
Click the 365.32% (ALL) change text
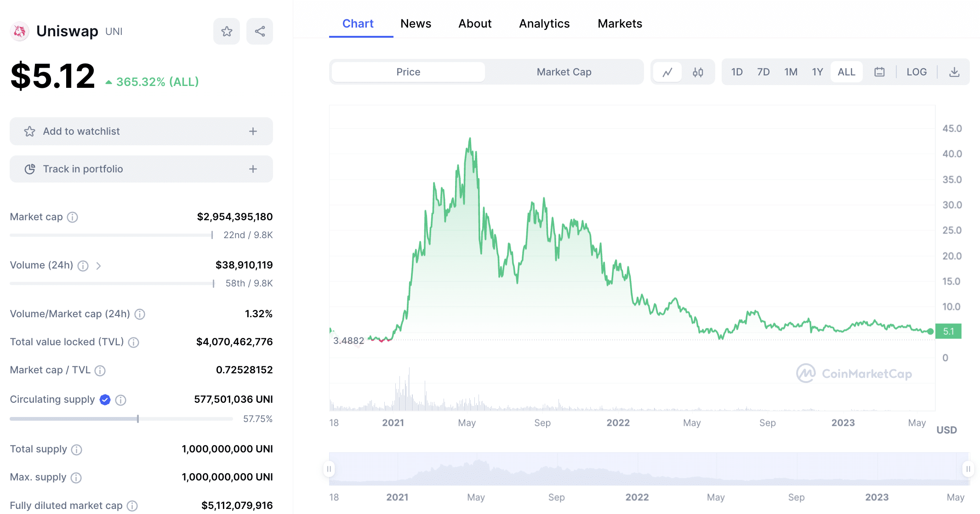(157, 82)
